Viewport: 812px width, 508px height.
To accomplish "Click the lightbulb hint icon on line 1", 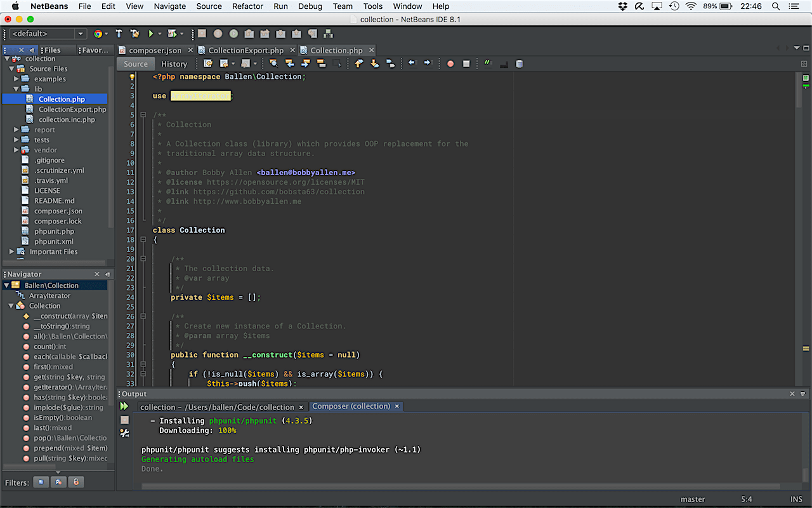I will tap(133, 76).
